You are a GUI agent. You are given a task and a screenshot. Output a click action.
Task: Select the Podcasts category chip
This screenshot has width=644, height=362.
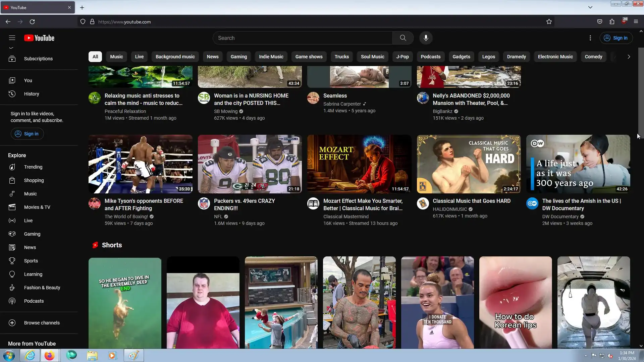[x=430, y=57]
